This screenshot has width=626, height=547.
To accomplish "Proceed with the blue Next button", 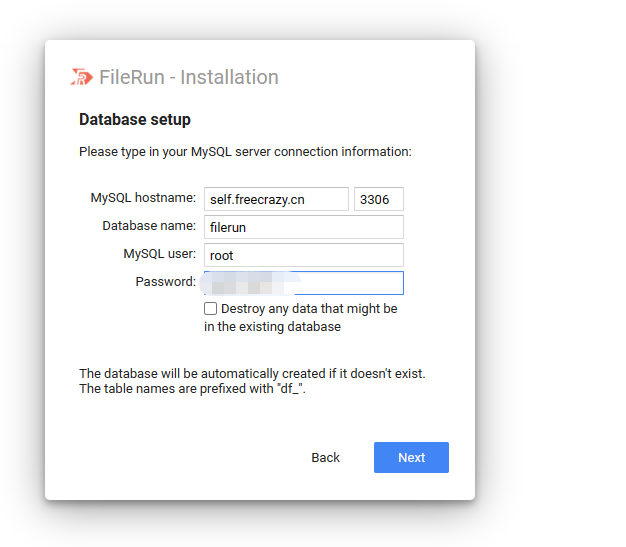I will tap(411, 457).
